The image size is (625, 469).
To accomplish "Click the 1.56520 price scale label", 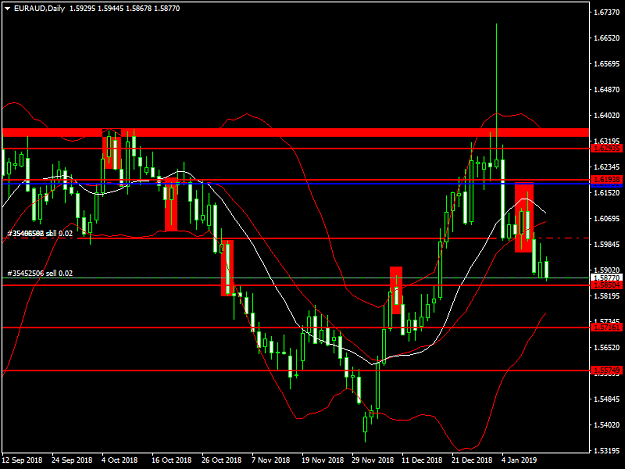I will point(607,347).
